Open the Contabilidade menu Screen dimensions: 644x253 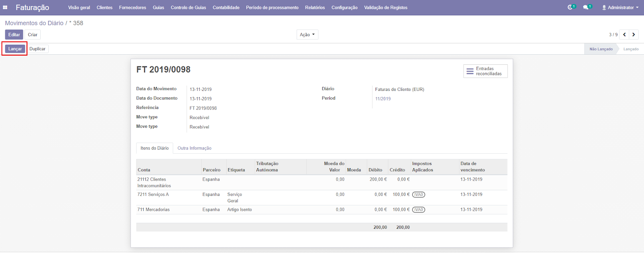coord(226,7)
